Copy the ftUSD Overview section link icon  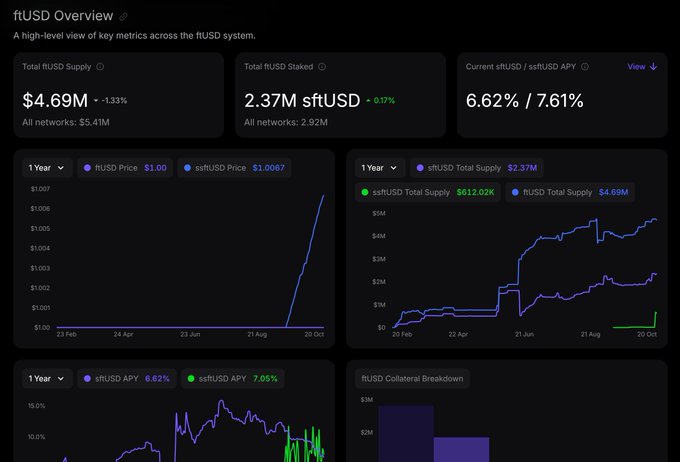123,16
